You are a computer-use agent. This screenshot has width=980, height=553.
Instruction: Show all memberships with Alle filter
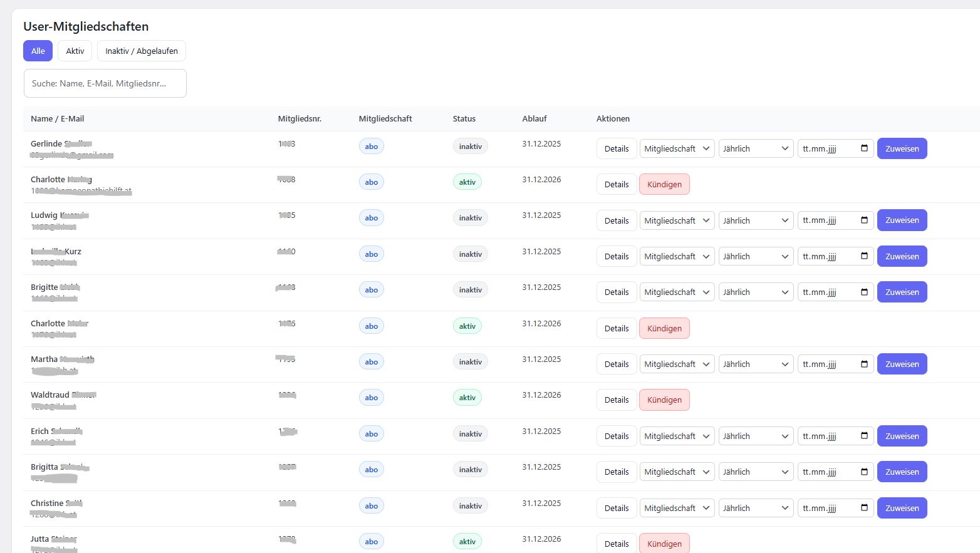pos(38,51)
